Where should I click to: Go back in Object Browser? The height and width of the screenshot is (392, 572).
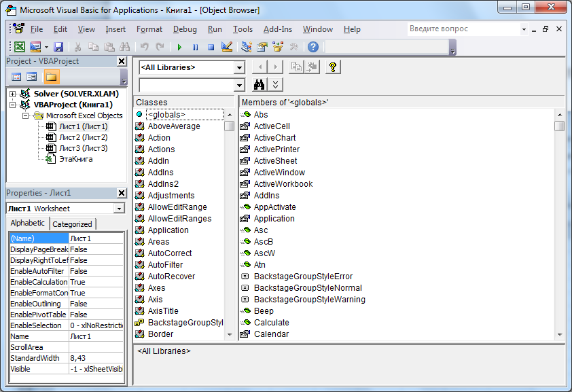260,67
